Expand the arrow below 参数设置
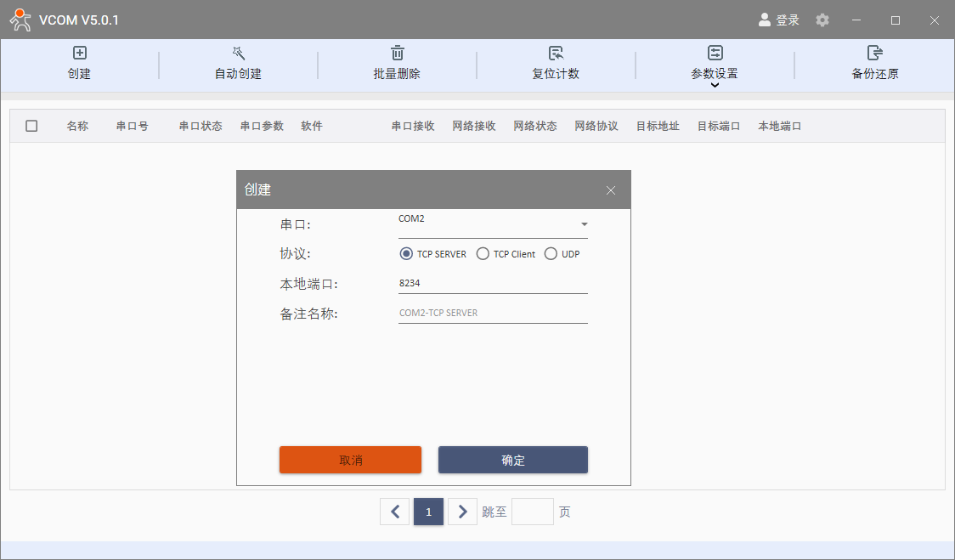 715,85
